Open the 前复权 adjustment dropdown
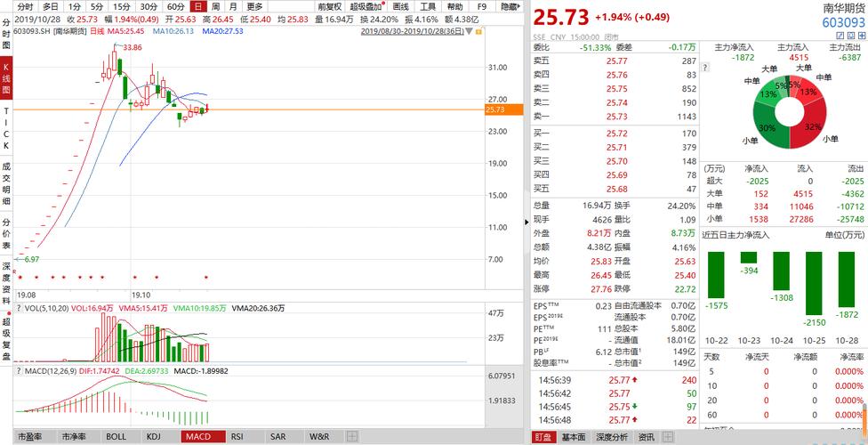Image resolution: width=868 pixels, height=445 pixels. pyautogui.click(x=329, y=6)
